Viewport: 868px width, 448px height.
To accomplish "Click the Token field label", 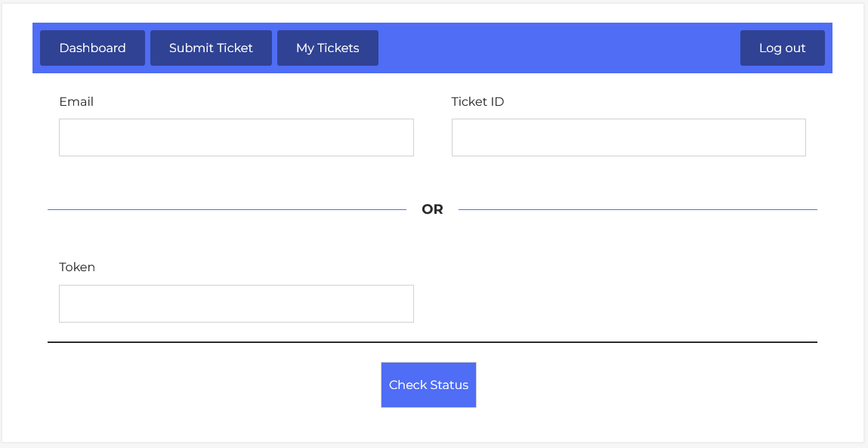I will point(77,267).
